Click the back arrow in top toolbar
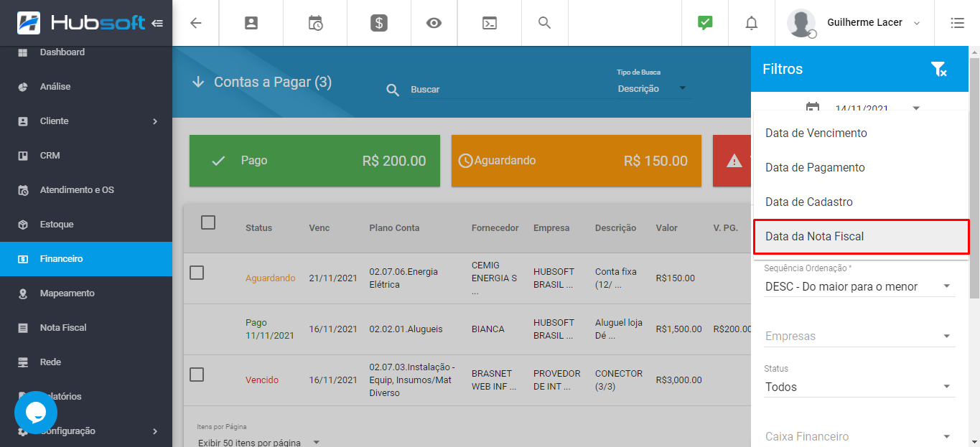The width and height of the screenshot is (980, 447). tap(196, 23)
